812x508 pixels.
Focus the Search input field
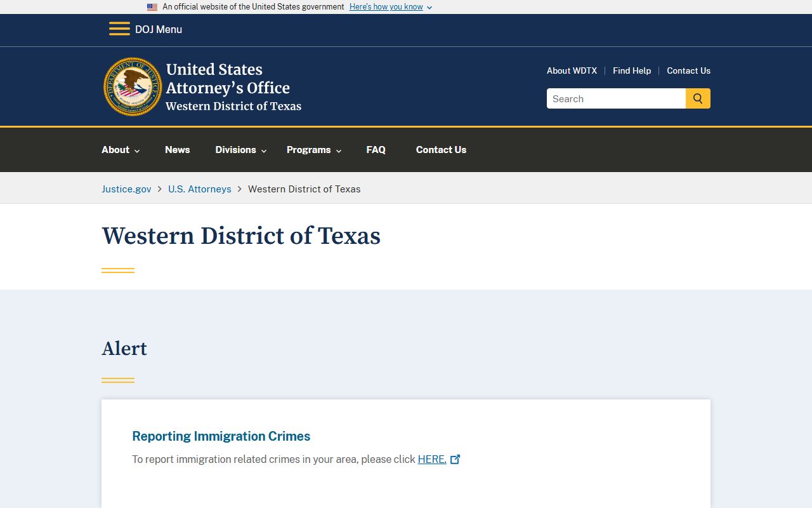tap(616, 98)
